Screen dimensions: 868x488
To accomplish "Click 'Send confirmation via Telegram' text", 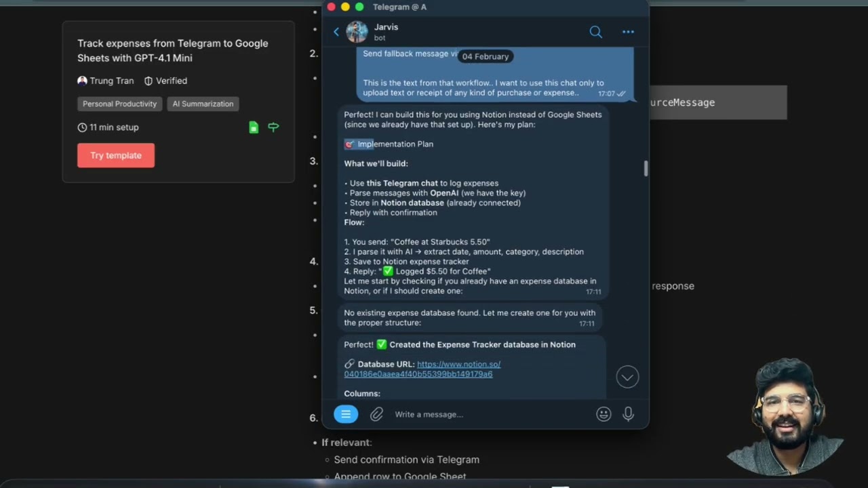I will [x=406, y=460].
